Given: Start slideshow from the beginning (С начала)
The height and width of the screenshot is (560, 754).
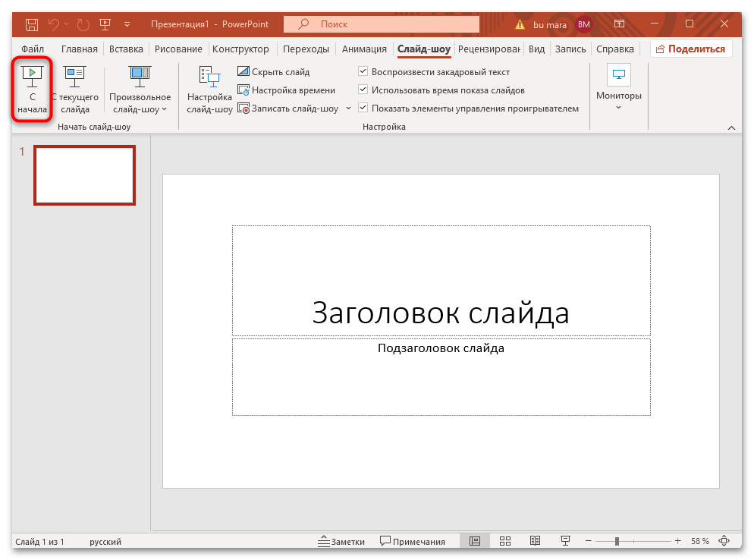Looking at the screenshot, I should (x=32, y=89).
